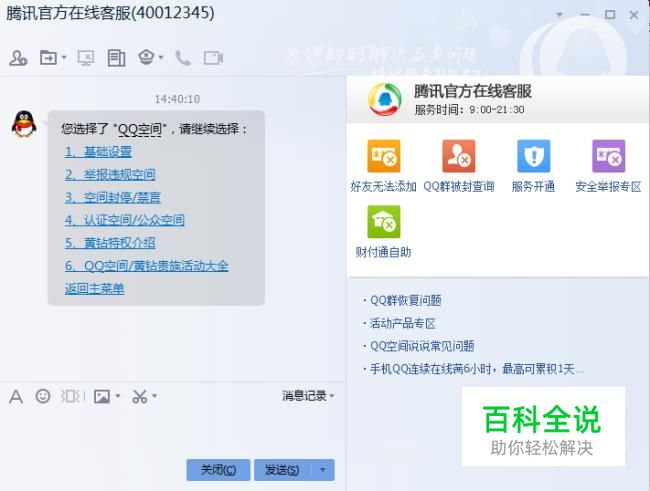The image size is (650, 491).
Task: Start a video call with camera icon
Action: tap(213, 58)
